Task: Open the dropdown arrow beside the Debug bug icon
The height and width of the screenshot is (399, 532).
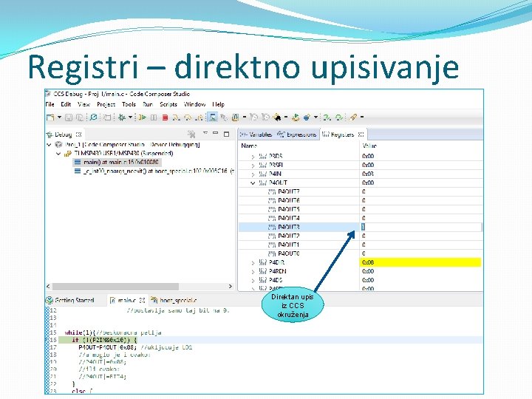Action: pos(130,117)
